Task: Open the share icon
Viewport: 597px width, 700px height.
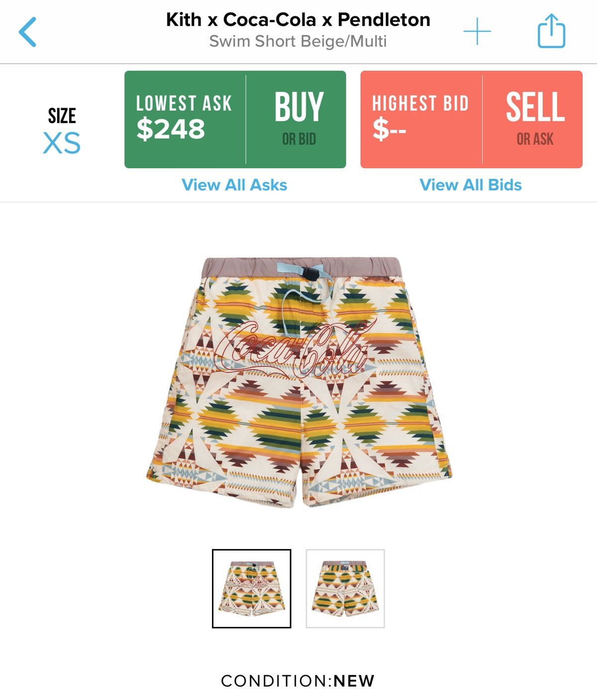Action: pos(551,31)
